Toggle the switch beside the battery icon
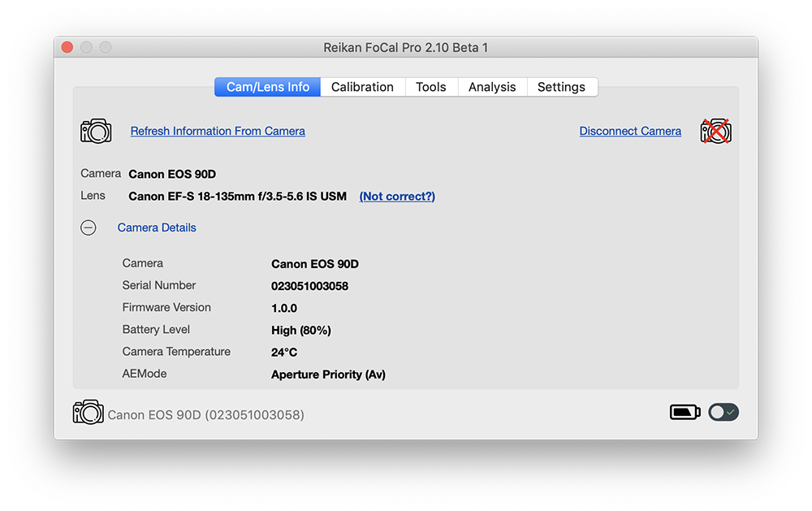This screenshot has width=812, height=511. point(723,413)
